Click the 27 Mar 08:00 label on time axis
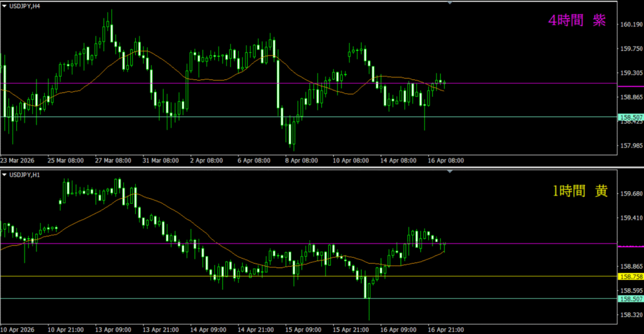This screenshot has width=644, height=334. pos(113,160)
